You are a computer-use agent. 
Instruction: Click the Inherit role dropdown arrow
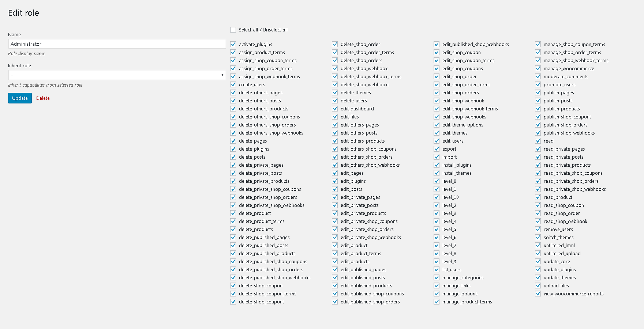point(222,75)
